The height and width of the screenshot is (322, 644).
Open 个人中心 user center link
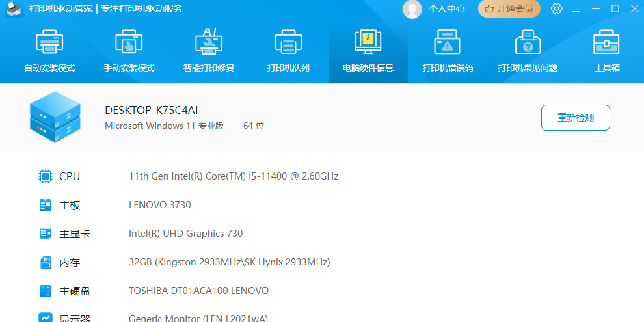tap(446, 8)
